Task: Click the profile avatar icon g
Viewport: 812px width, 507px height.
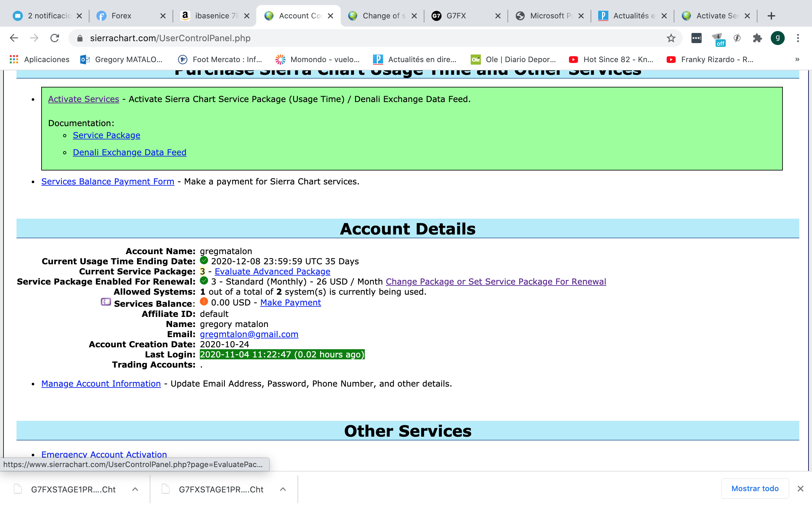Action: point(777,38)
